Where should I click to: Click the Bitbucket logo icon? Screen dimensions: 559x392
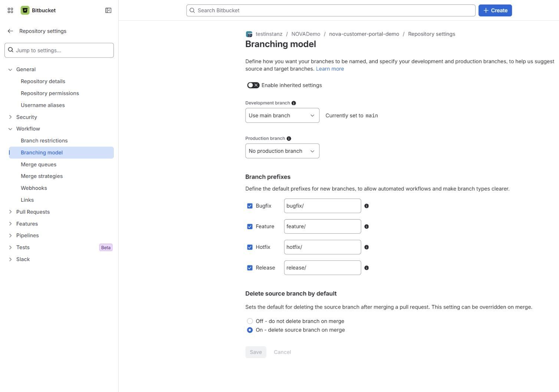coord(25,10)
